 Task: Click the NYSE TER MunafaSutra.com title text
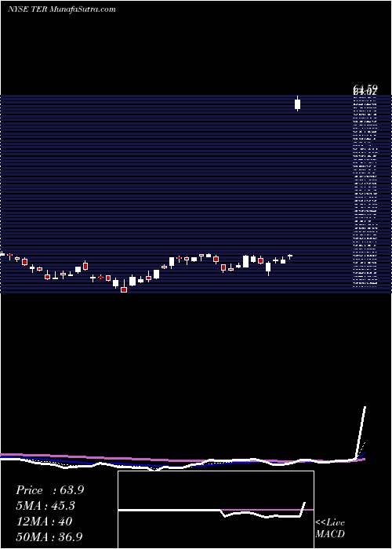click(62, 9)
